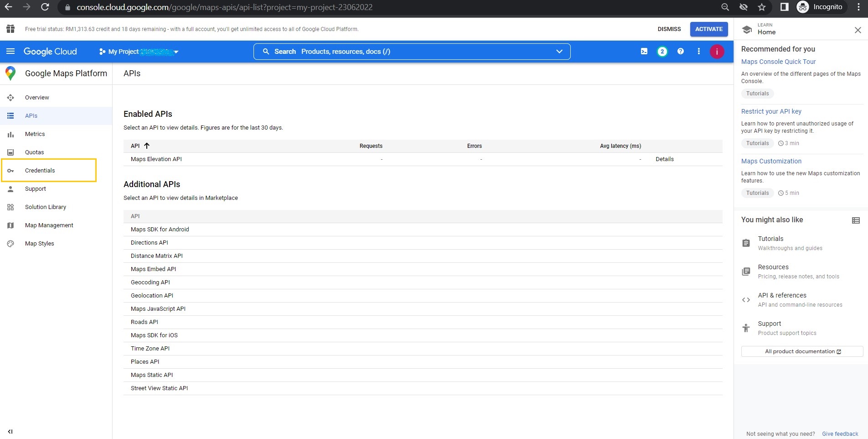The width and height of the screenshot is (868, 439).
Task: Click the Give feedback link
Action: click(x=840, y=434)
